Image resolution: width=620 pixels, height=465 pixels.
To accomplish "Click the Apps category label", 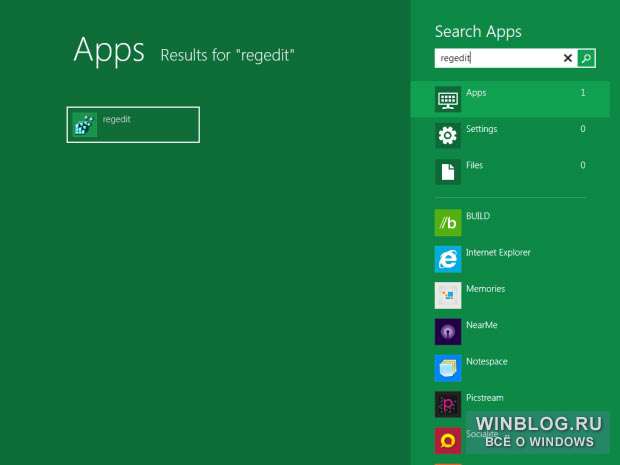I will pos(476,93).
